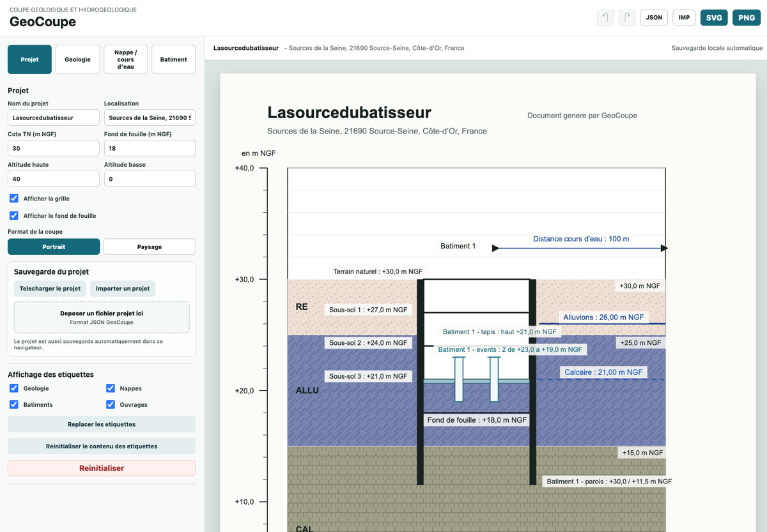Click Importer un projet button
Image resolution: width=767 pixels, height=532 pixels.
123,289
